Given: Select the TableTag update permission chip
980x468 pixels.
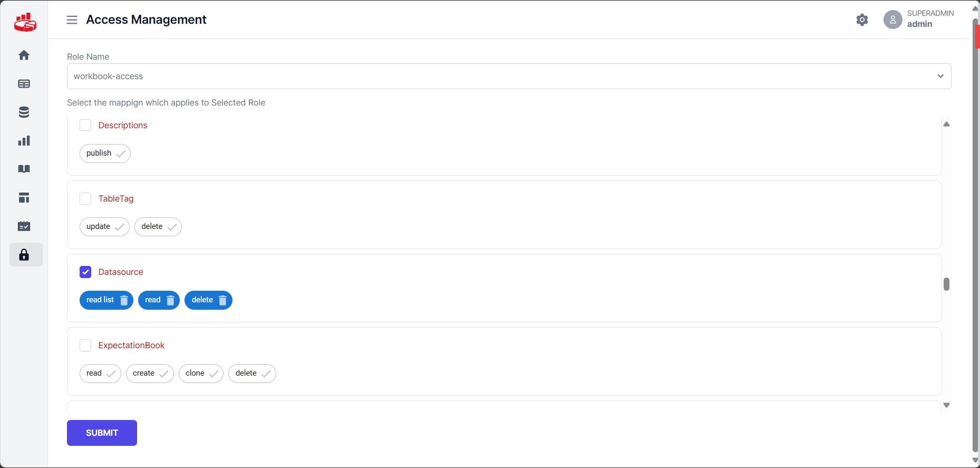Looking at the screenshot, I should pos(104,227).
